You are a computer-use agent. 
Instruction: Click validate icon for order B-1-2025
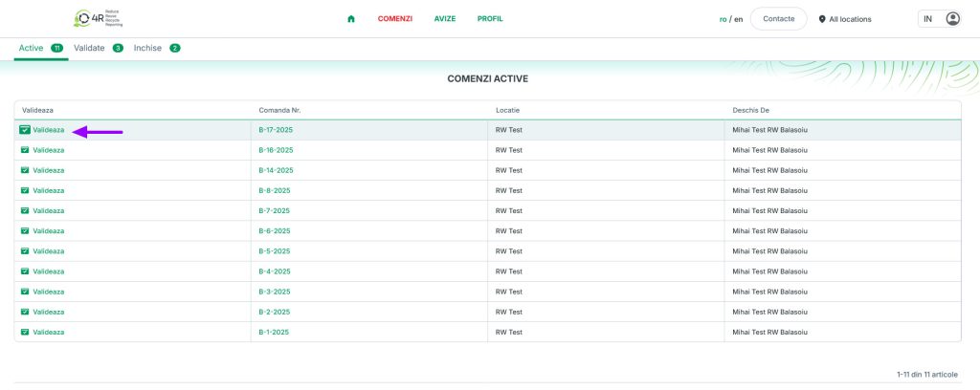24,332
